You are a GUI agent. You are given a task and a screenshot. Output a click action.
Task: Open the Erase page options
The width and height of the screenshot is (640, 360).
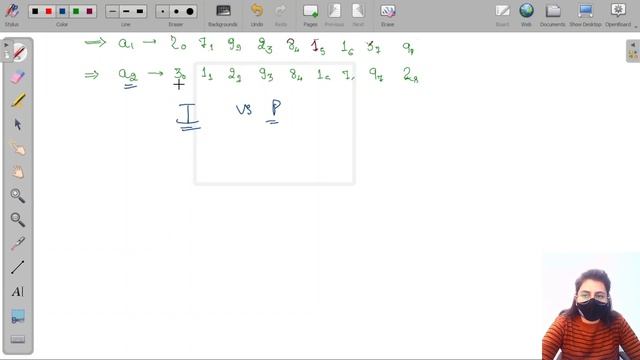(x=387, y=14)
